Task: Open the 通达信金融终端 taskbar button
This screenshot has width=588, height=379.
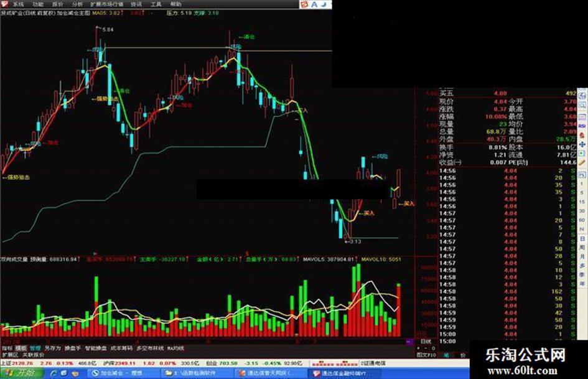Action: (x=344, y=373)
